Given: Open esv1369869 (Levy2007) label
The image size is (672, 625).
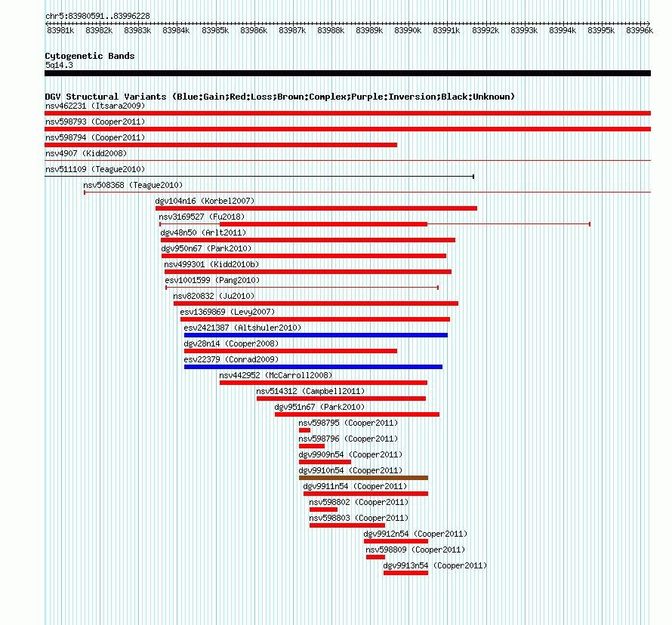Looking at the screenshot, I should click(227, 312).
